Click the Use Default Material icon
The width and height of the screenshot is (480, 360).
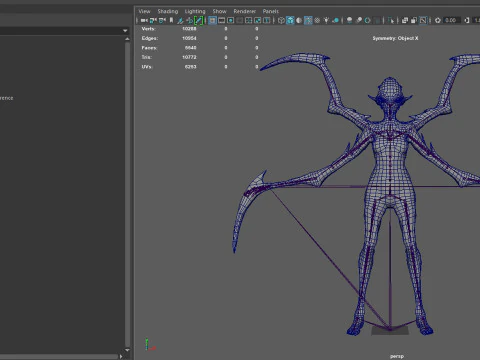tap(299, 21)
